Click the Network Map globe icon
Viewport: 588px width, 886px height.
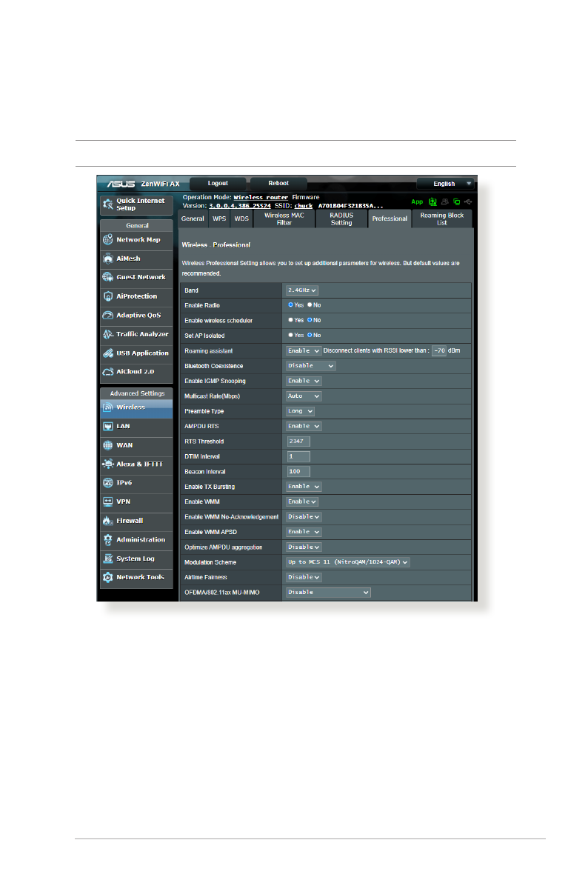coord(108,240)
